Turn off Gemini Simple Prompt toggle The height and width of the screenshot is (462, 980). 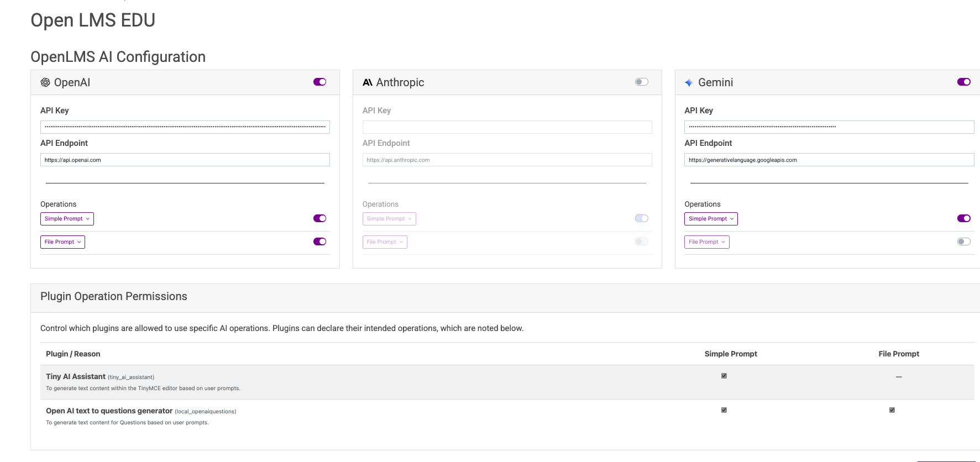click(x=964, y=218)
